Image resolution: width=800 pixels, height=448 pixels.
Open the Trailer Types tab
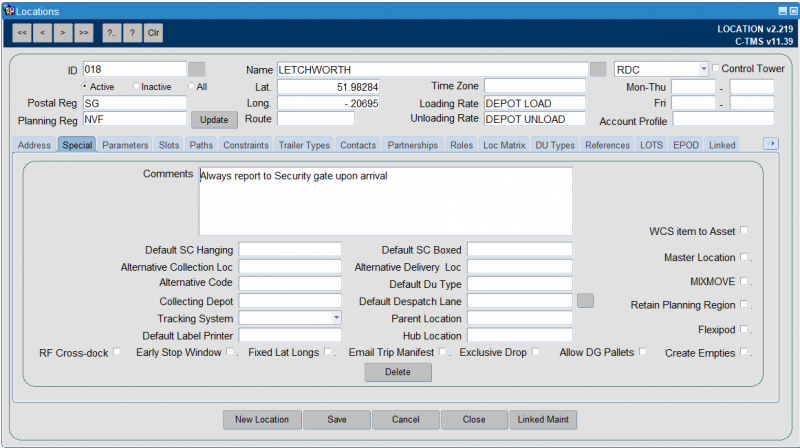point(304,145)
